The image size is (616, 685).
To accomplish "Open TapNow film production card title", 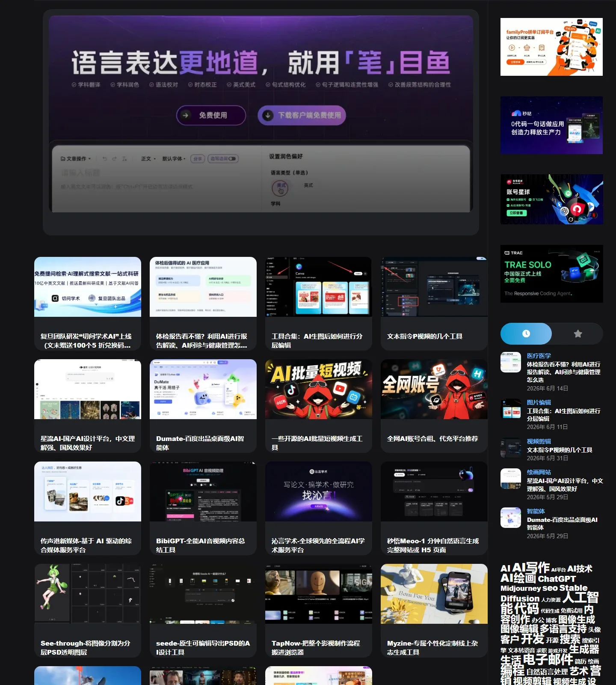I will click(x=316, y=648).
